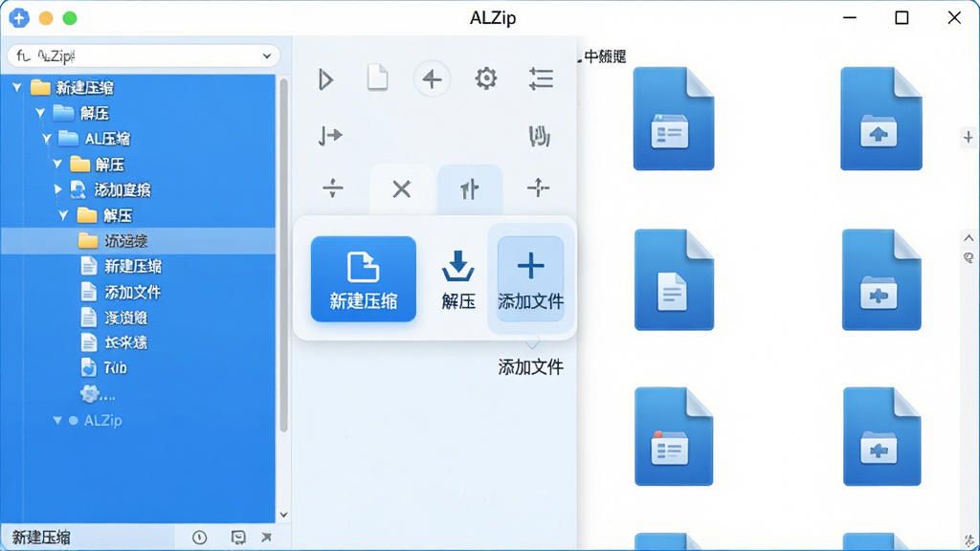Click the 新建压缩 blue button
This screenshot has height=551, width=980.
click(363, 278)
